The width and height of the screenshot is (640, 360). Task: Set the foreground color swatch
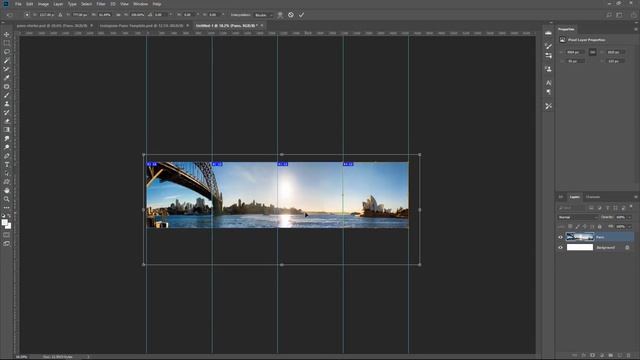4,223
